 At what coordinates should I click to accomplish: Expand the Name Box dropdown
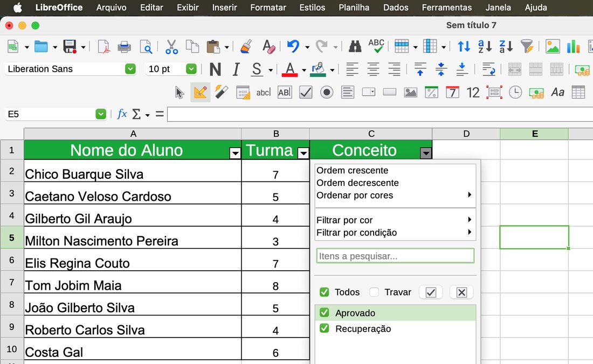101,114
